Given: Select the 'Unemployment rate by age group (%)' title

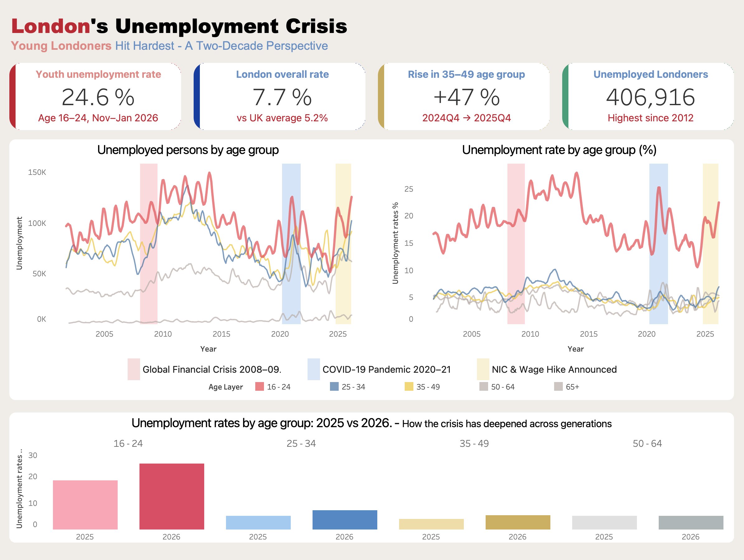Looking at the screenshot, I should (559, 150).
